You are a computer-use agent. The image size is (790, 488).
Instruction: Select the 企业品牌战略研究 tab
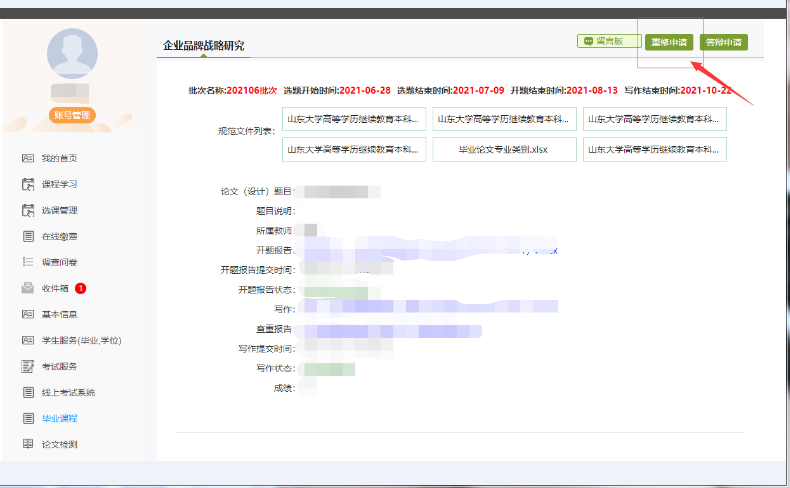203,46
